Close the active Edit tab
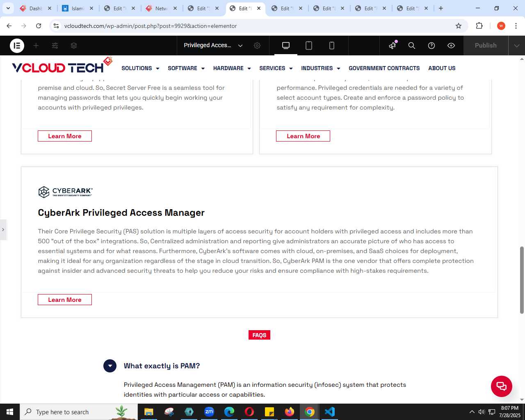This screenshot has height=420, width=525. point(259,8)
